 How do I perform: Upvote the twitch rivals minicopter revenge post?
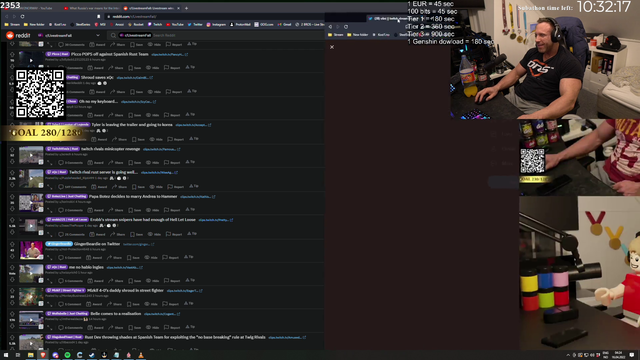pos(12,149)
